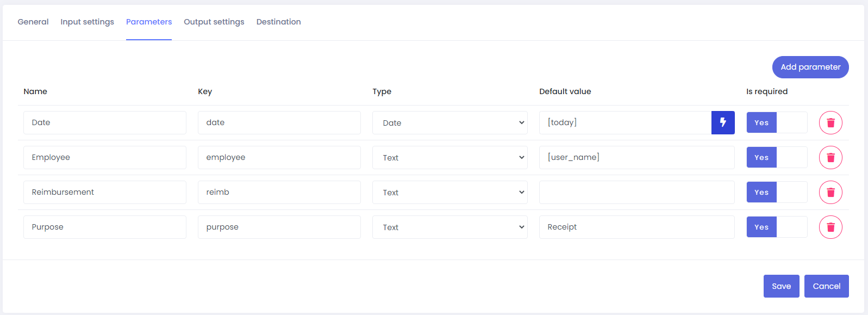868x315 pixels.
Task: Switch to the Input settings tab
Action: coord(87,22)
